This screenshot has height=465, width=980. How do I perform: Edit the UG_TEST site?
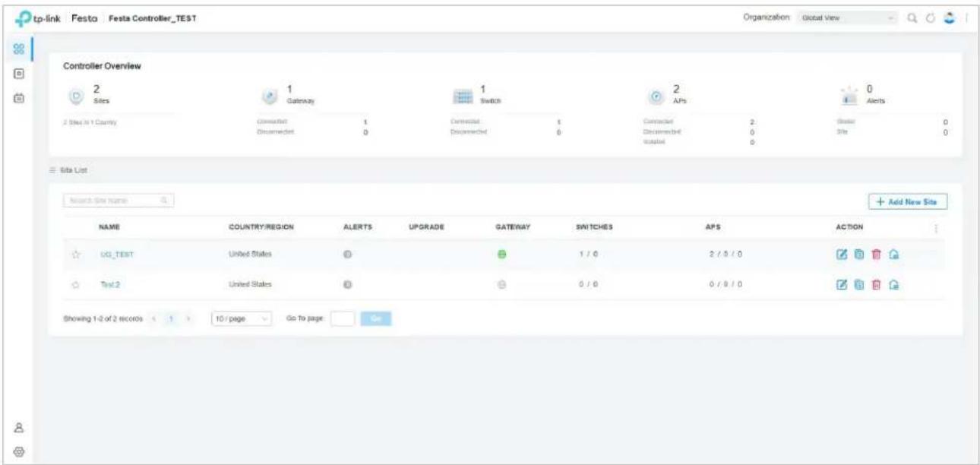coord(842,255)
